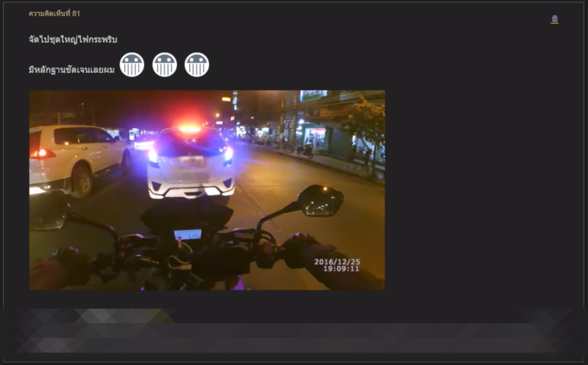The image size is (588, 365).
Task: Click the first grinning emoticon
Action: click(132, 65)
